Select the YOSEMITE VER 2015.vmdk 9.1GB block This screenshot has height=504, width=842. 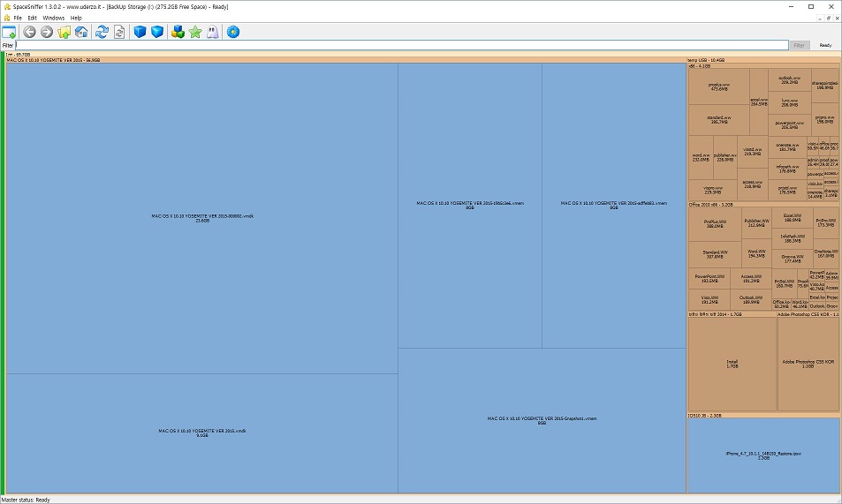(x=202, y=433)
